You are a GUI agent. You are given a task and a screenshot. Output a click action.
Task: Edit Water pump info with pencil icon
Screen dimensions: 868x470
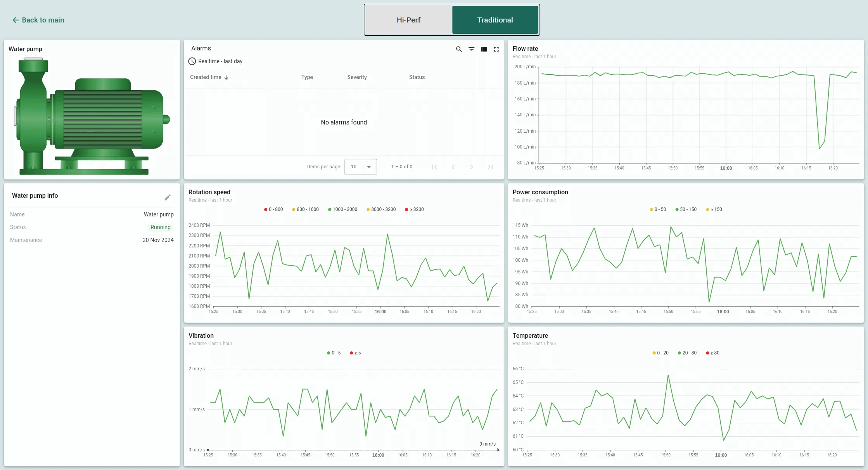(x=168, y=197)
